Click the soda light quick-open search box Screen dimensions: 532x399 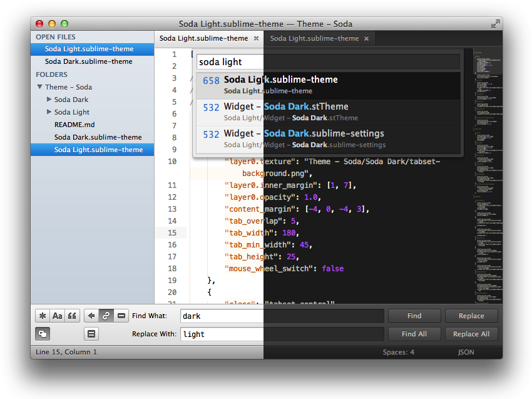coord(328,62)
